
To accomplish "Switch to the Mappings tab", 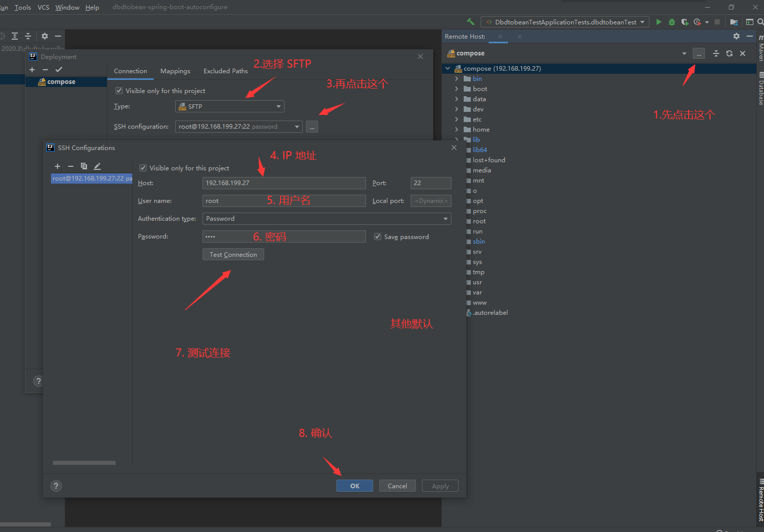I will click(175, 71).
